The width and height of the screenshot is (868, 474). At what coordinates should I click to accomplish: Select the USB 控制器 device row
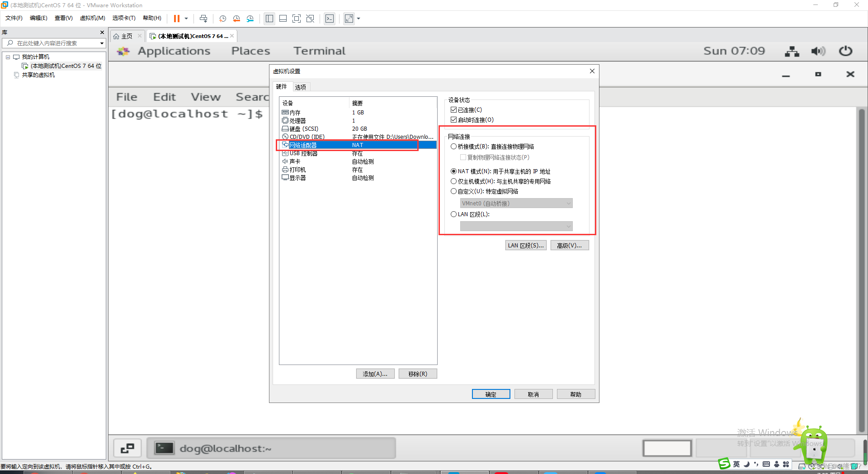[x=358, y=154]
